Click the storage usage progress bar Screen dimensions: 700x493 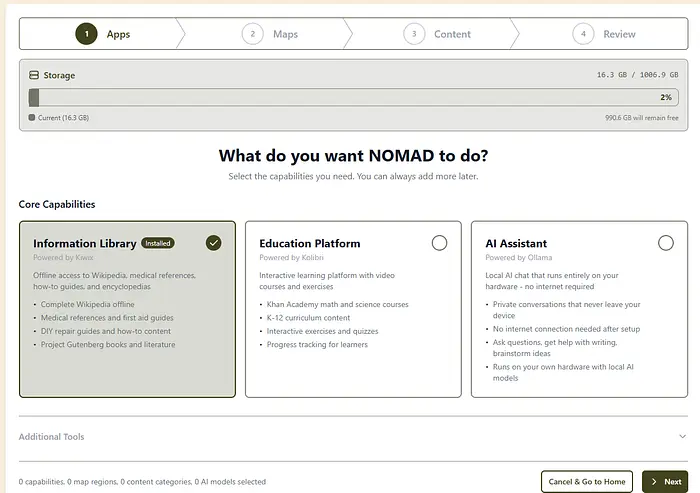(350, 98)
